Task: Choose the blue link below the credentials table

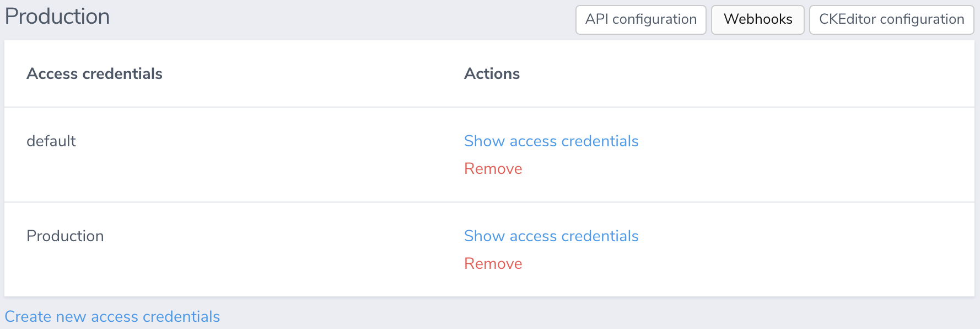Action: (112, 317)
